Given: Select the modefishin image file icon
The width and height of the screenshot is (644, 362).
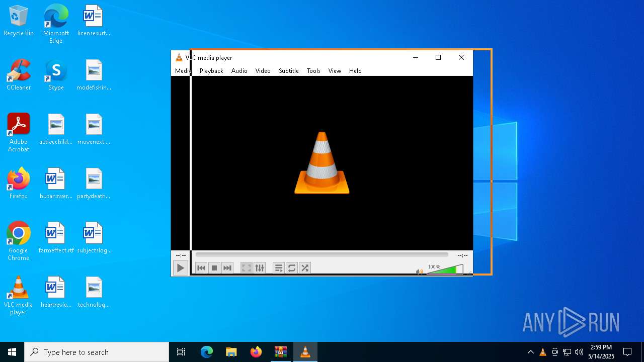Looking at the screenshot, I should (94, 75).
